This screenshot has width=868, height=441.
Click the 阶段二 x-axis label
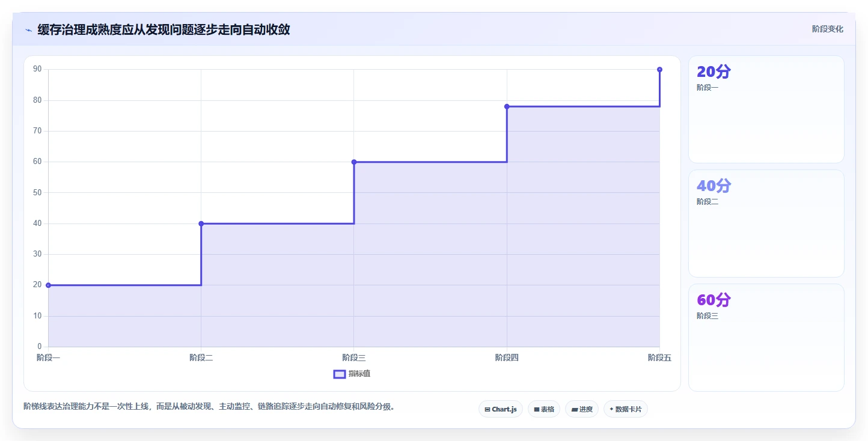click(x=201, y=357)
